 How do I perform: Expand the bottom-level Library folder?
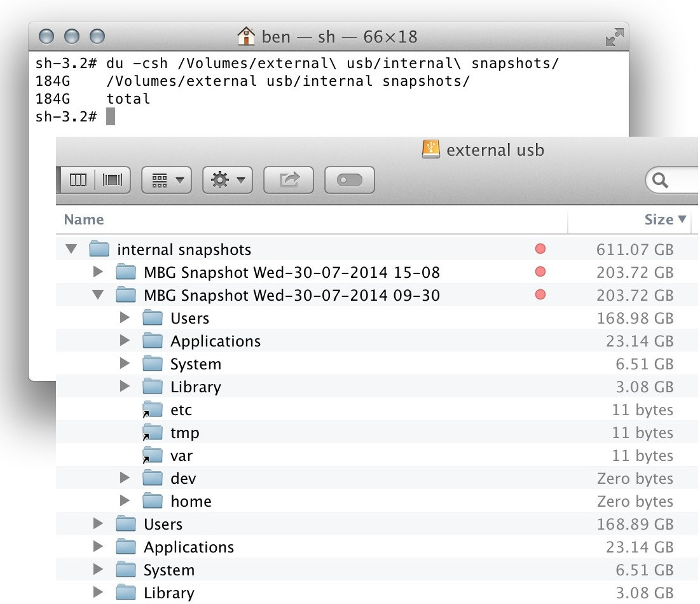[x=98, y=593]
